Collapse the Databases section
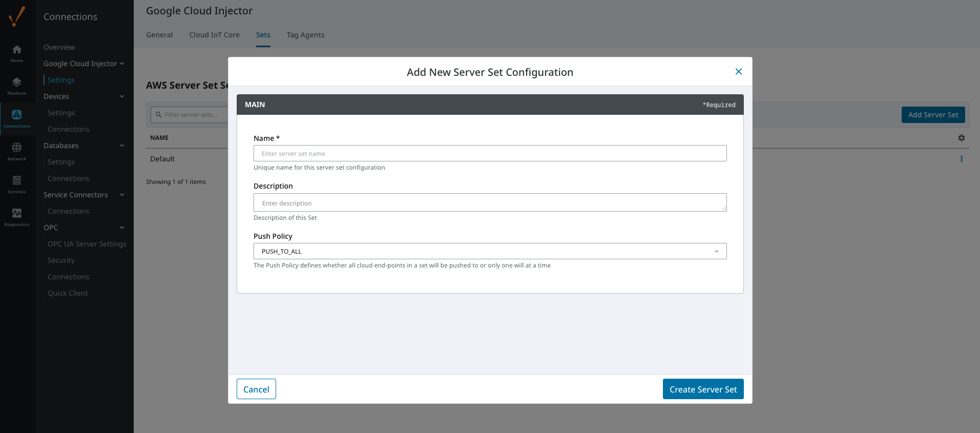980x433 pixels. point(122,146)
